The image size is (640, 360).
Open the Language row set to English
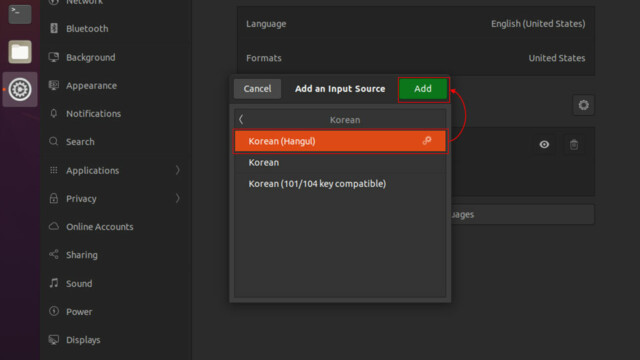click(416, 24)
